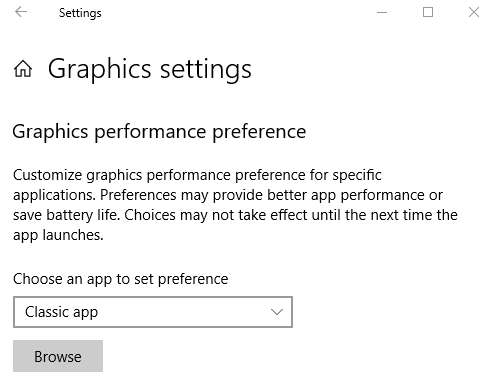Open the Classic app dropdown

pos(153,312)
